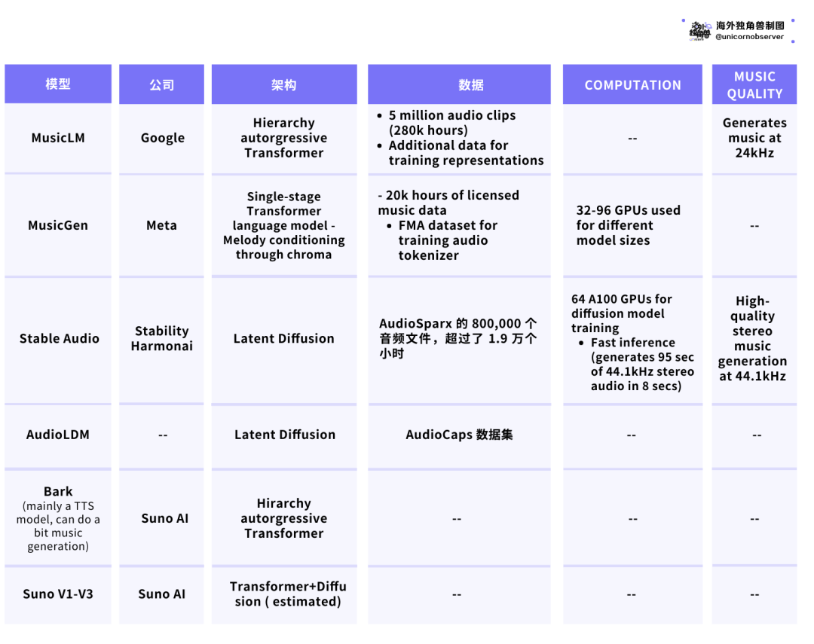Click the Generates music at 24kHz cell
The width and height of the screenshot is (814, 644).
click(754, 138)
